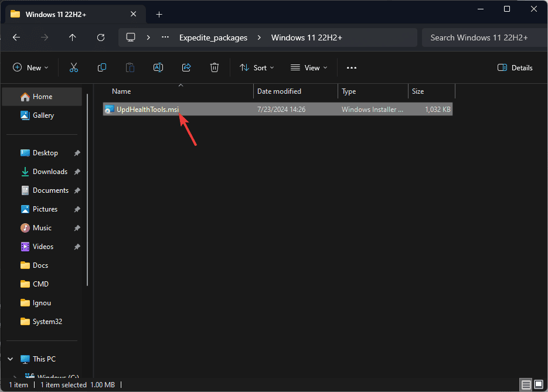The width and height of the screenshot is (548, 392).
Task: Navigate to Expedite_packages breadcrumb
Action: click(213, 38)
